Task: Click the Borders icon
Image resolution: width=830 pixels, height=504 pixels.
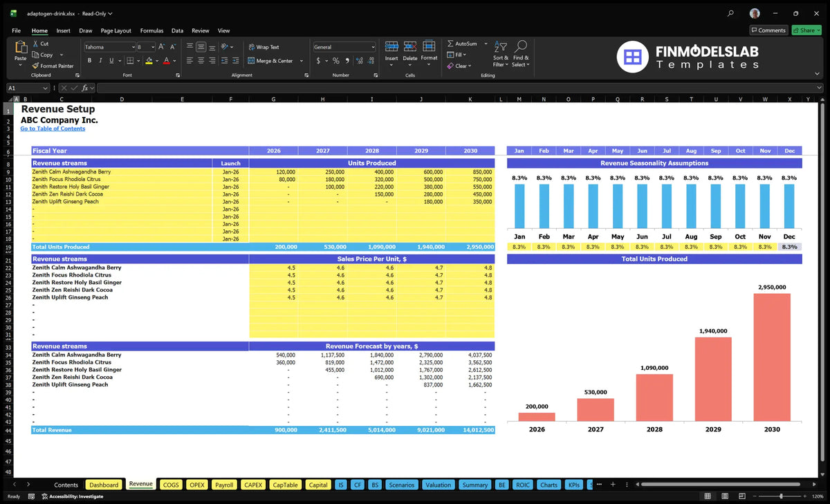Action: 130,61
